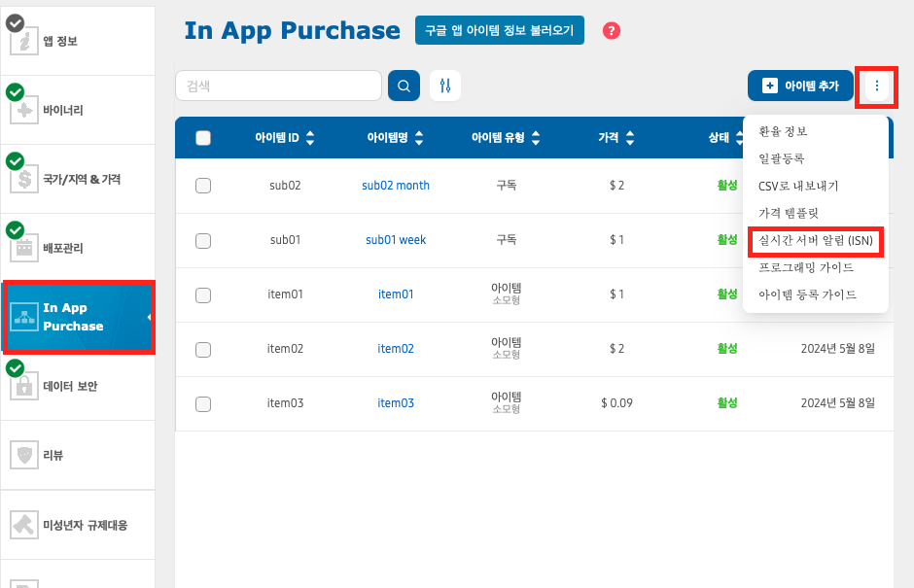Toggle the select-all checkbox in table header

click(x=203, y=138)
